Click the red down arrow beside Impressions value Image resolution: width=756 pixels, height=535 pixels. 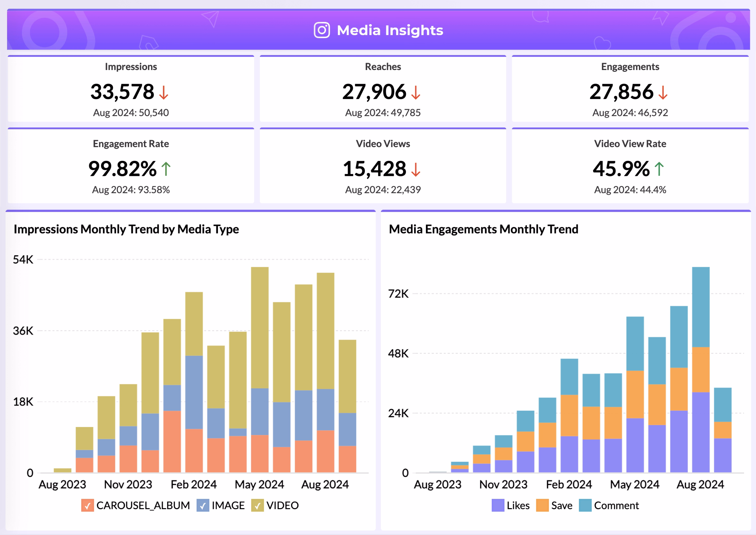click(x=164, y=92)
